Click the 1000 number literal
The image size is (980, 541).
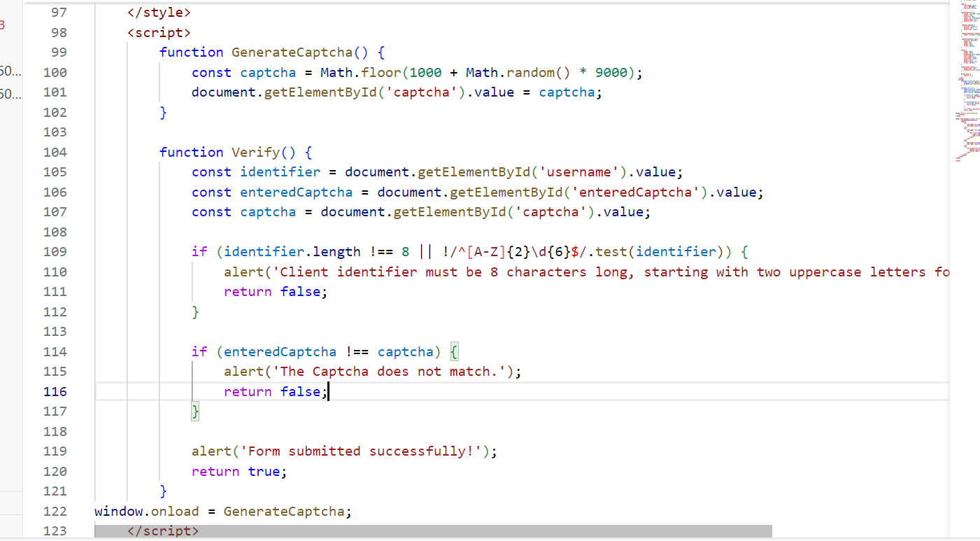[426, 72]
